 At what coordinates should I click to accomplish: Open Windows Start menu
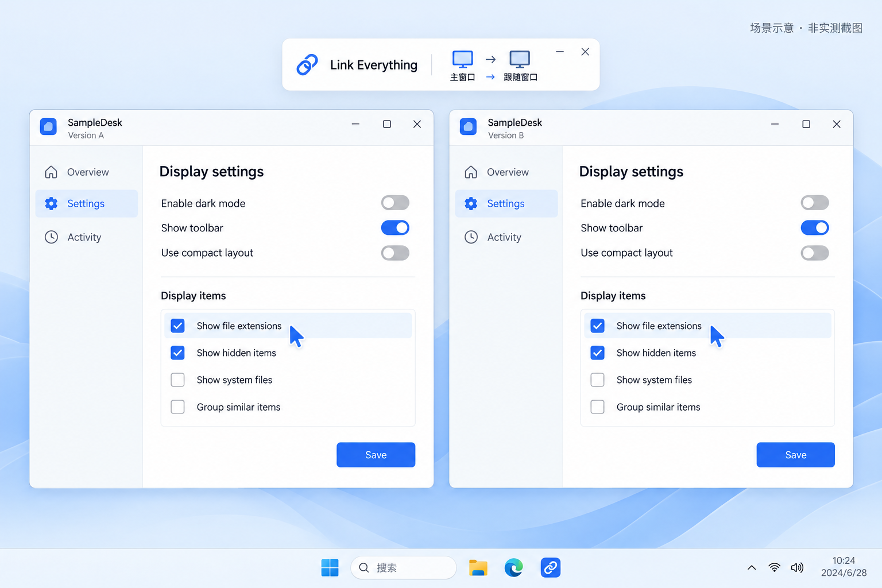[x=330, y=568]
